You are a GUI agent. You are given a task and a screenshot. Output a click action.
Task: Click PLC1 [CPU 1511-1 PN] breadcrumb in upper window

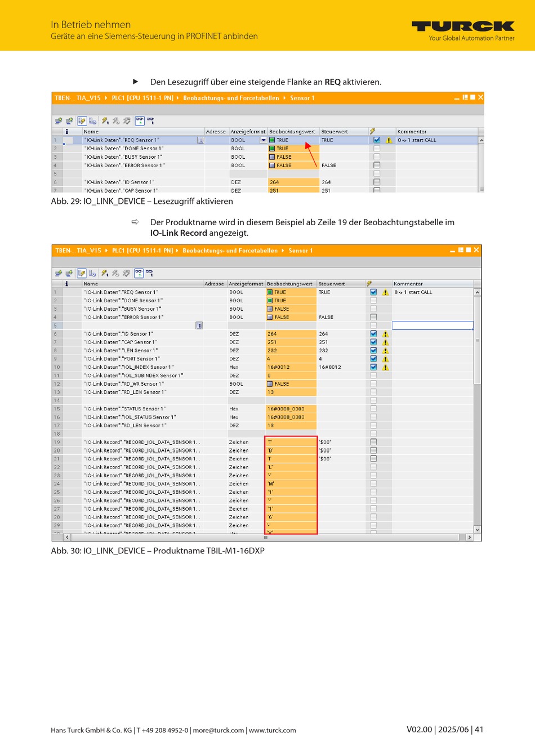point(142,98)
